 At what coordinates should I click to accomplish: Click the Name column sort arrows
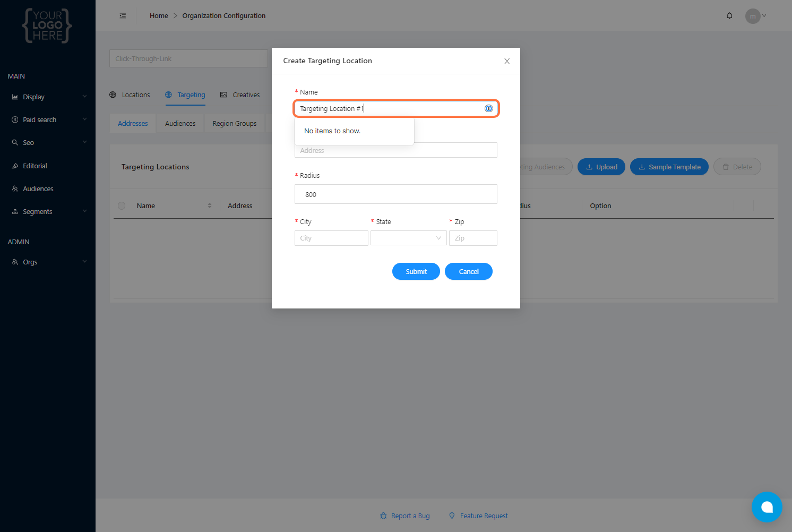coord(210,205)
